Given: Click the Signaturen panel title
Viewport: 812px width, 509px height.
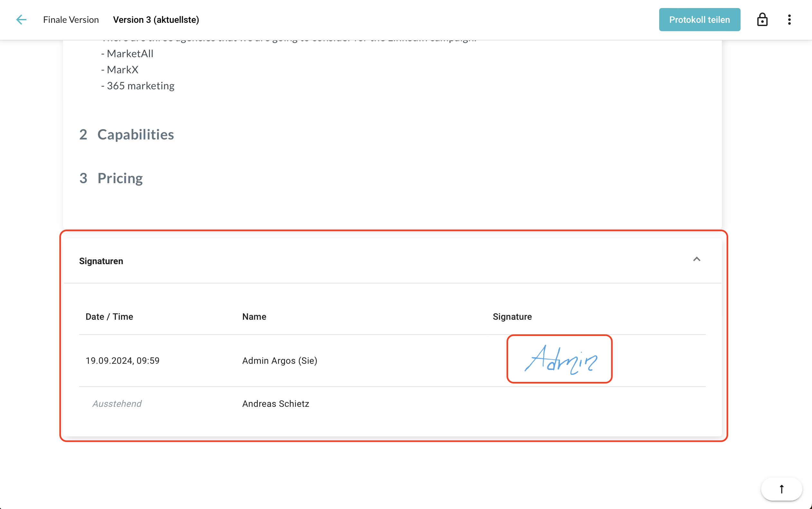Looking at the screenshot, I should click(x=101, y=261).
